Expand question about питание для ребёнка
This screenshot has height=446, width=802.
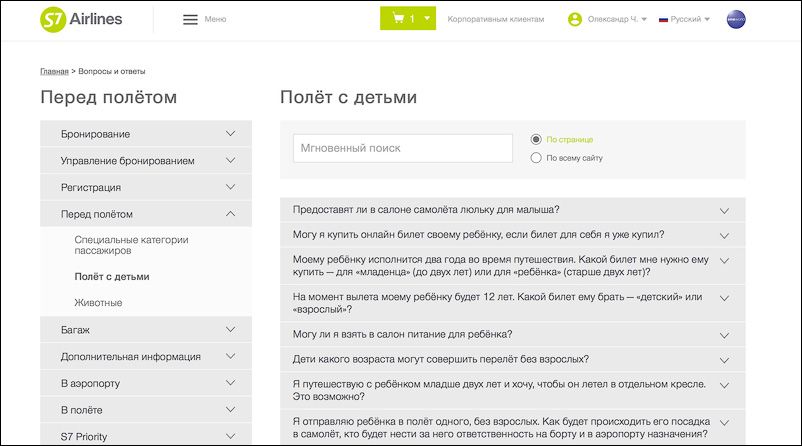pos(513,334)
